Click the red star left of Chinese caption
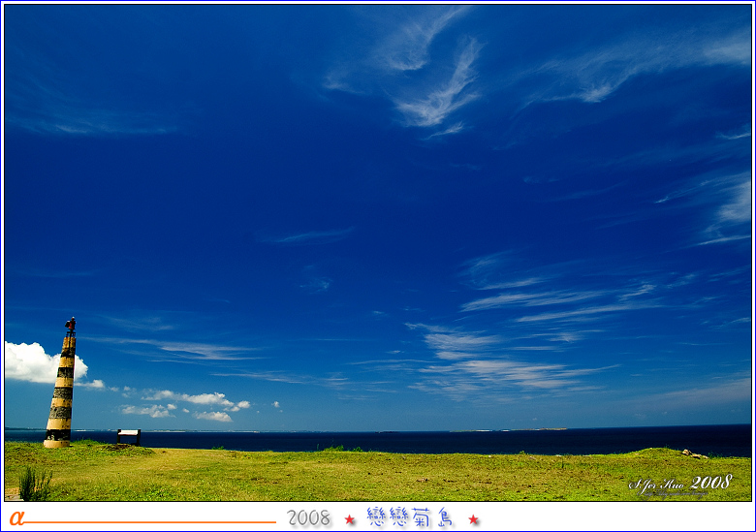 pyautogui.click(x=350, y=519)
